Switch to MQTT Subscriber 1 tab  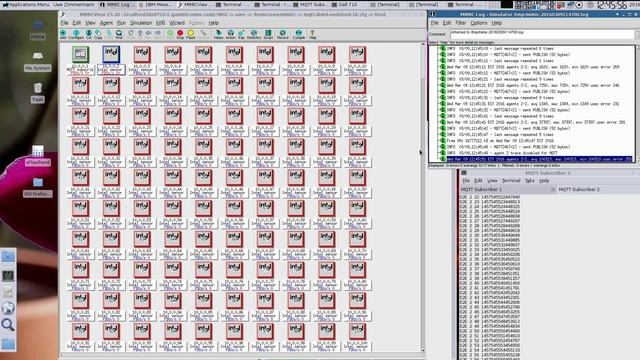click(x=482, y=189)
